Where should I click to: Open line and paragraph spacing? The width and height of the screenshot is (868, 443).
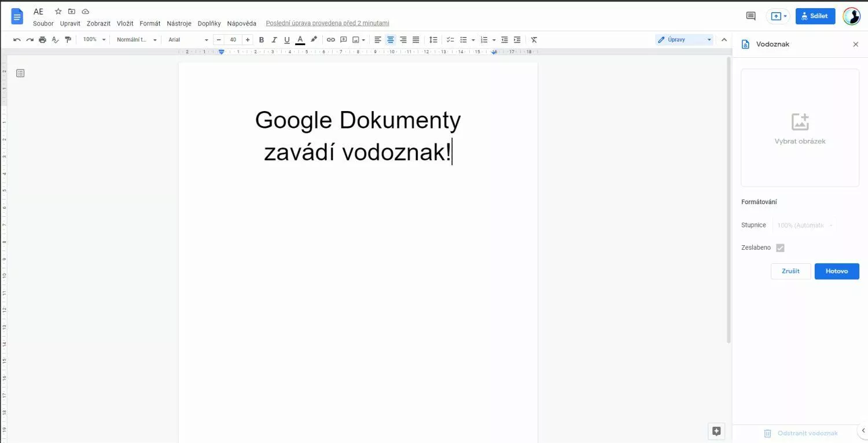tap(433, 40)
